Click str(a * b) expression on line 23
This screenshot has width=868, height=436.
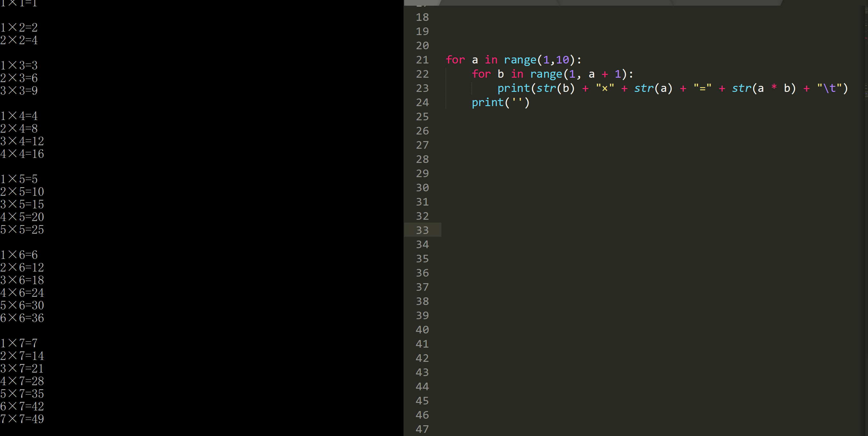point(764,88)
